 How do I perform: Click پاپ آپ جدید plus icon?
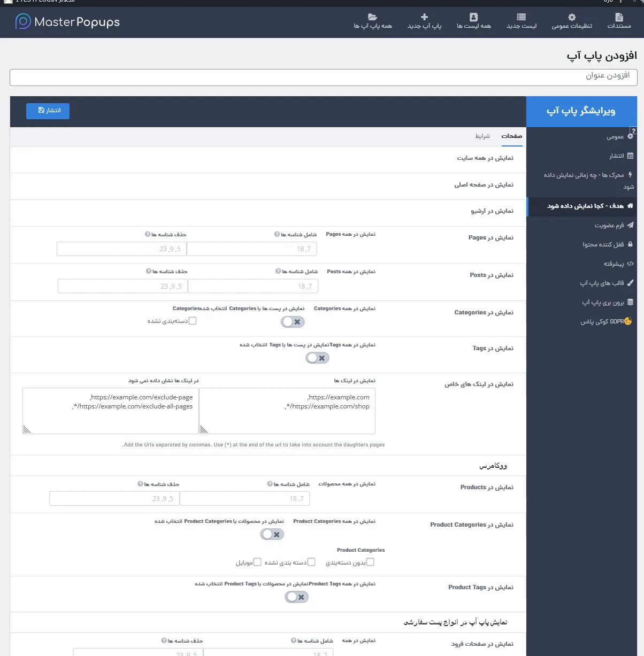point(425,17)
